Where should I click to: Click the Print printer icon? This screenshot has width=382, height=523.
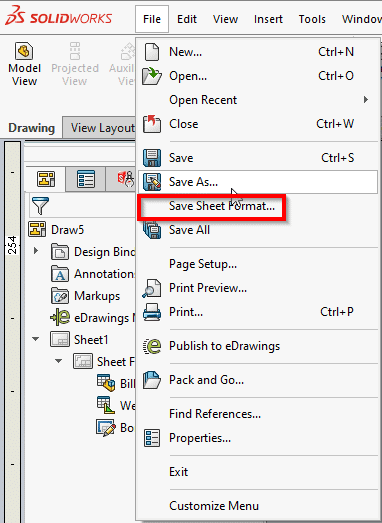[152, 312]
